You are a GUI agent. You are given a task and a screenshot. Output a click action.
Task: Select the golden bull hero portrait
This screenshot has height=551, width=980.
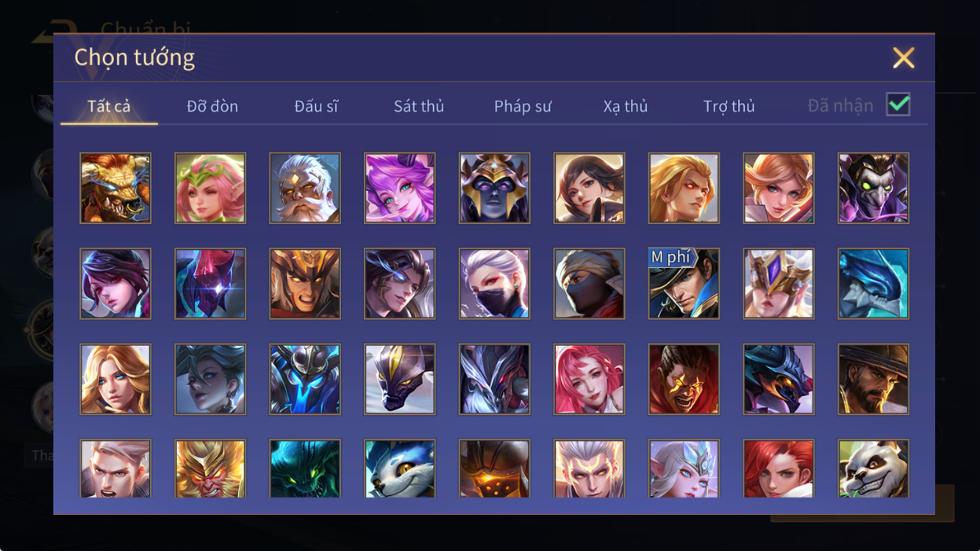(x=115, y=188)
